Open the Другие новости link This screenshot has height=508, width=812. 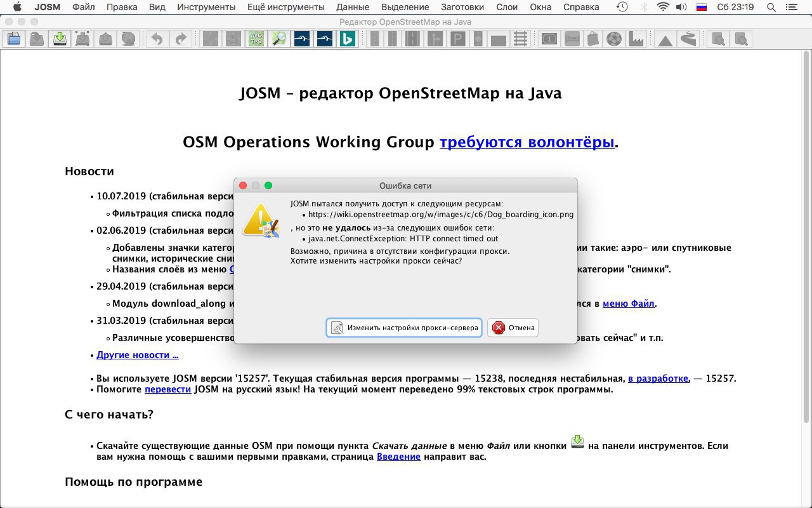(x=138, y=355)
